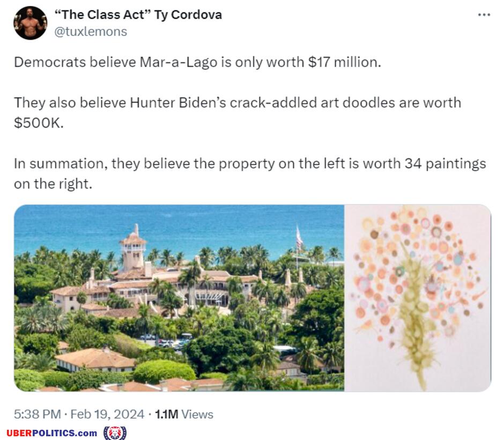The height and width of the screenshot is (440, 504).
Task: Click the "In summation" sentence line
Action: point(250,164)
